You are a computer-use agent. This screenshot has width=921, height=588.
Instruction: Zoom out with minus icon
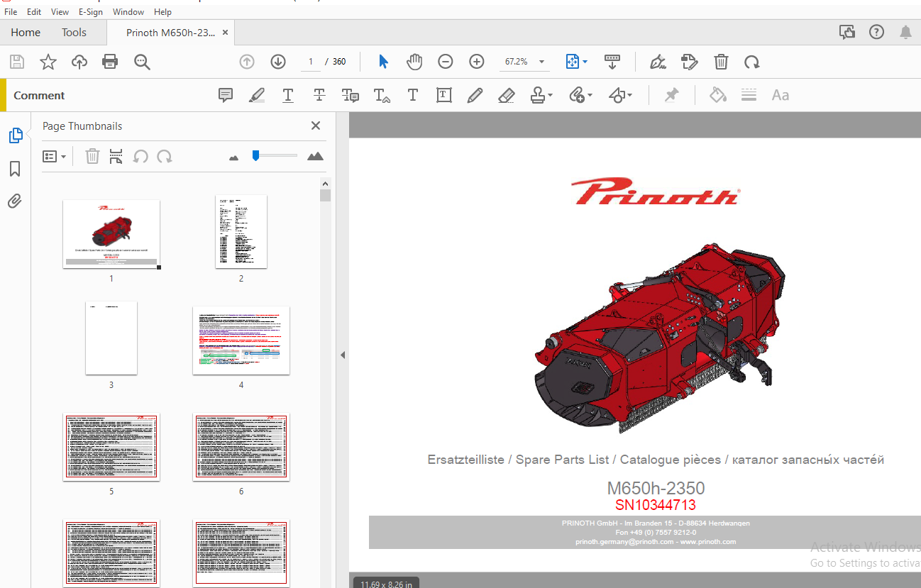click(x=446, y=62)
